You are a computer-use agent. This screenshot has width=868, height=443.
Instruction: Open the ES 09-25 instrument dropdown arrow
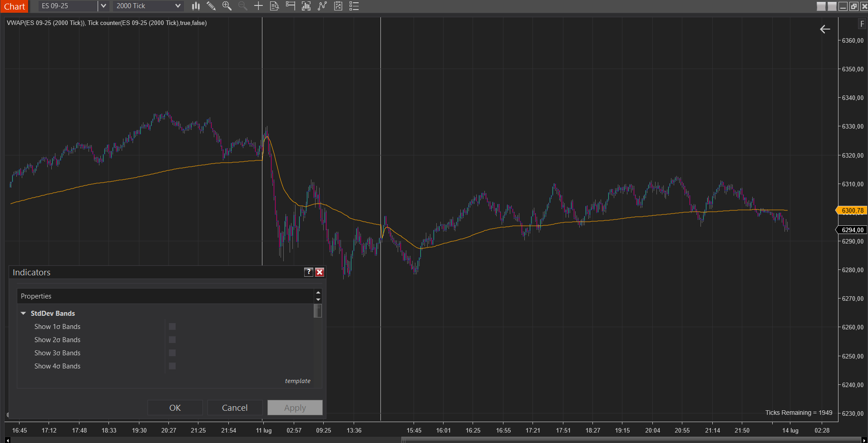coord(104,6)
